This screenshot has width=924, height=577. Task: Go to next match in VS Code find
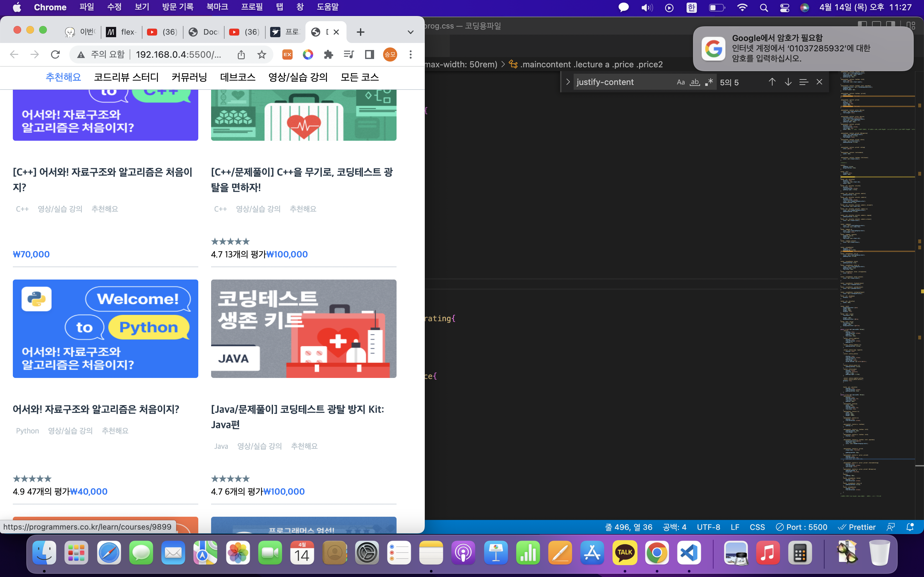pos(788,82)
